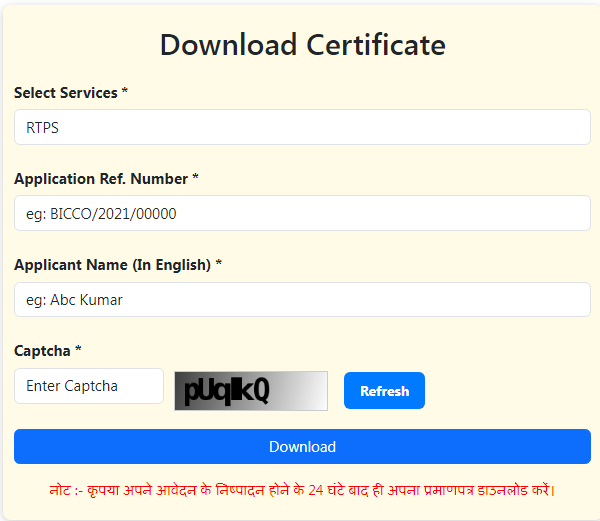Click the required asterisk next to Captcha

(x=80, y=351)
